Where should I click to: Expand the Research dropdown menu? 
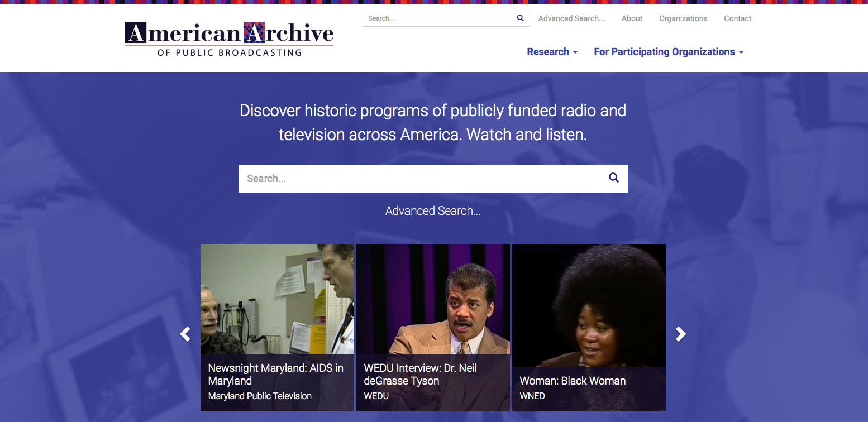point(552,52)
